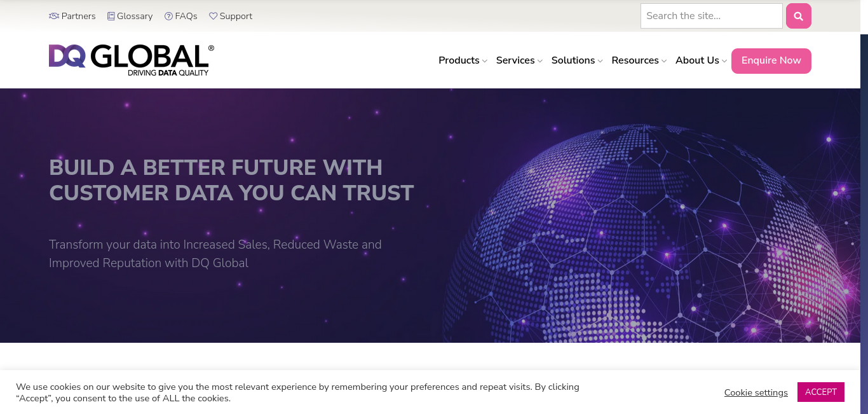Click the Enquire Now button
This screenshot has height=414, width=868.
click(771, 60)
